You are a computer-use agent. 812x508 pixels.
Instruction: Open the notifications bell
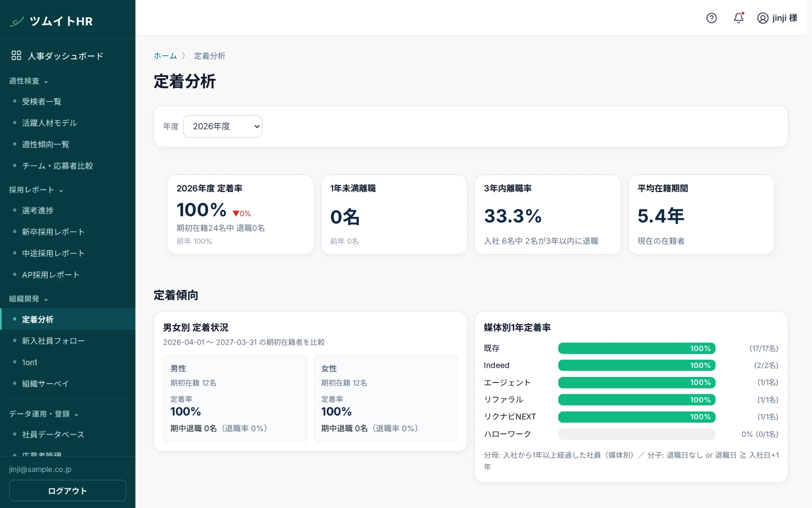point(739,18)
